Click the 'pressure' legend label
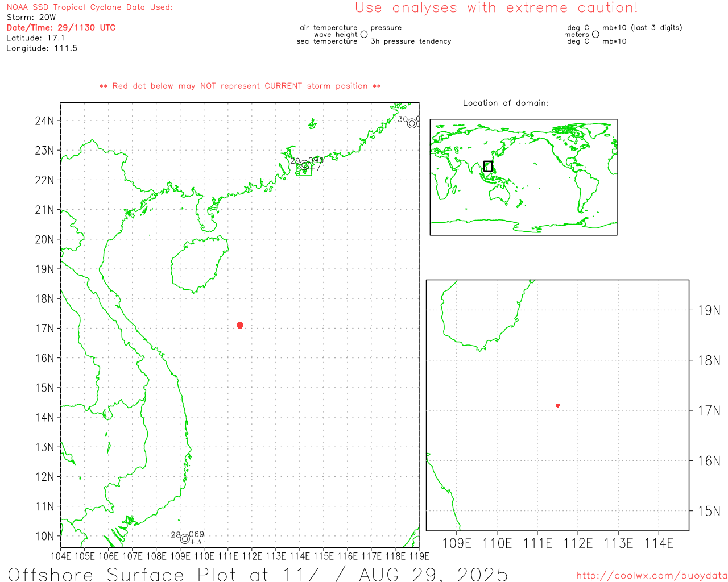 coord(386,28)
